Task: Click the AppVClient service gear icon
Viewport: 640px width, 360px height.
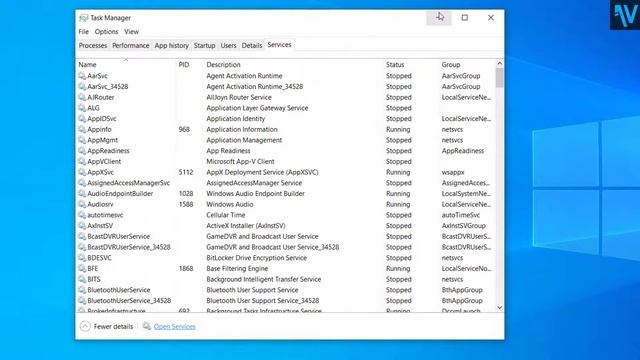Action: tap(82, 161)
